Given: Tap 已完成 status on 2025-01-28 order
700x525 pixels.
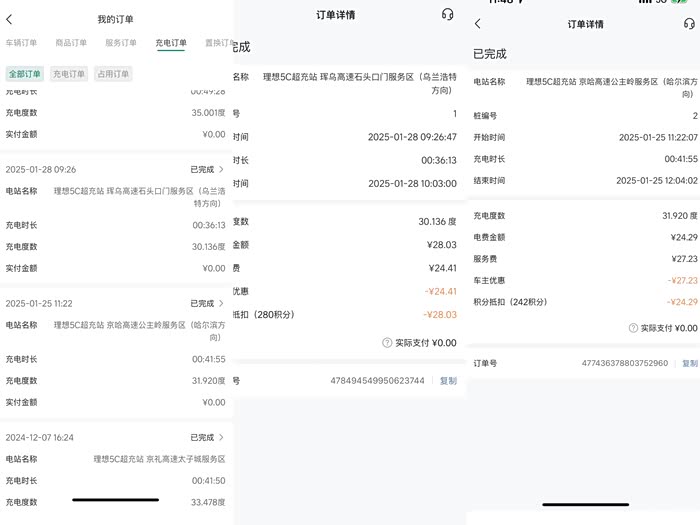Looking at the screenshot, I should 202,170.
